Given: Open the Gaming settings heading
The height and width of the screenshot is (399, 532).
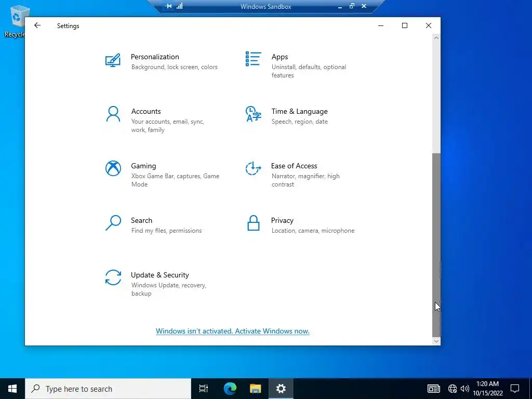Looking at the screenshot, I should point(143,166).
